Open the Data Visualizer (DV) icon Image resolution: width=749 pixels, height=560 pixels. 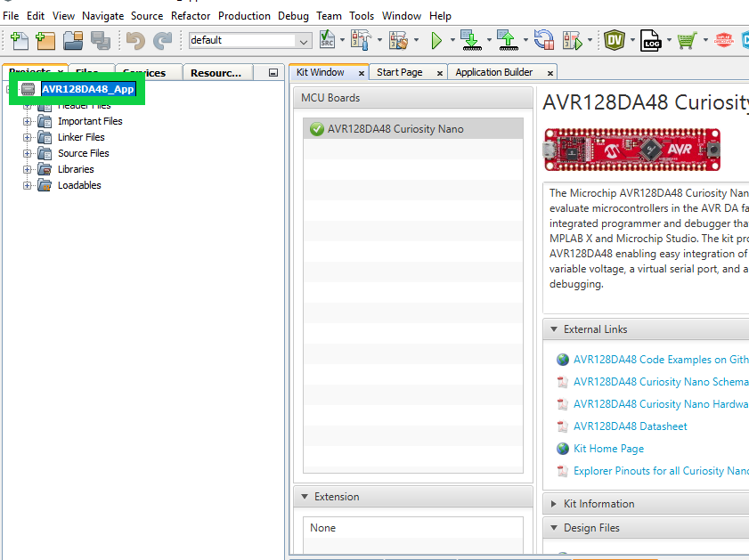coord(615,40)
